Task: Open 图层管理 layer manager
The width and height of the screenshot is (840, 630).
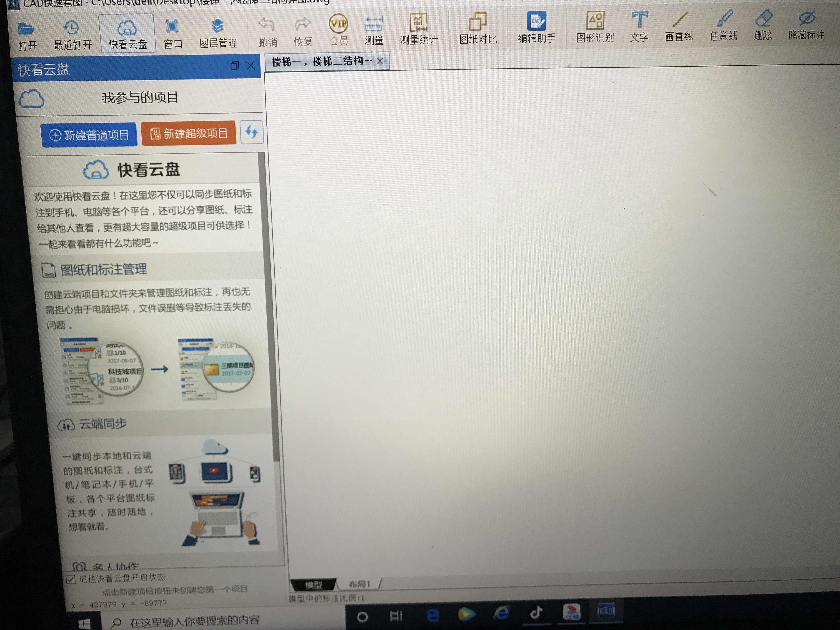Action: [218, 33]
